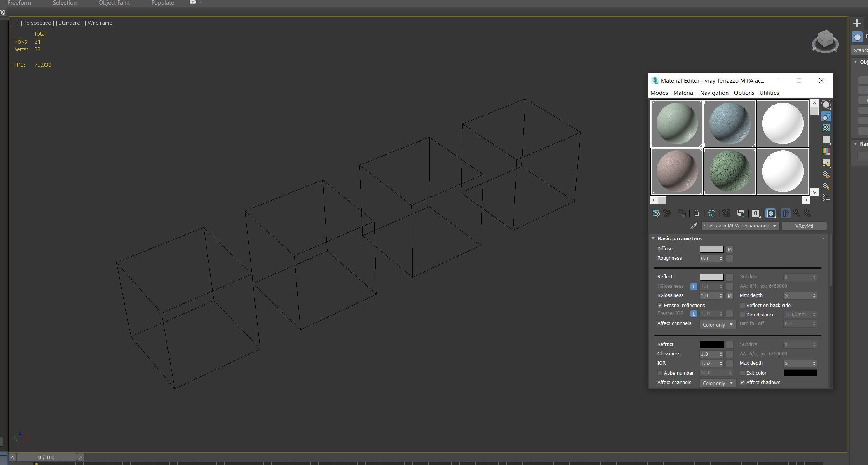Click the RGlossiness M map button

click(729, 296)
